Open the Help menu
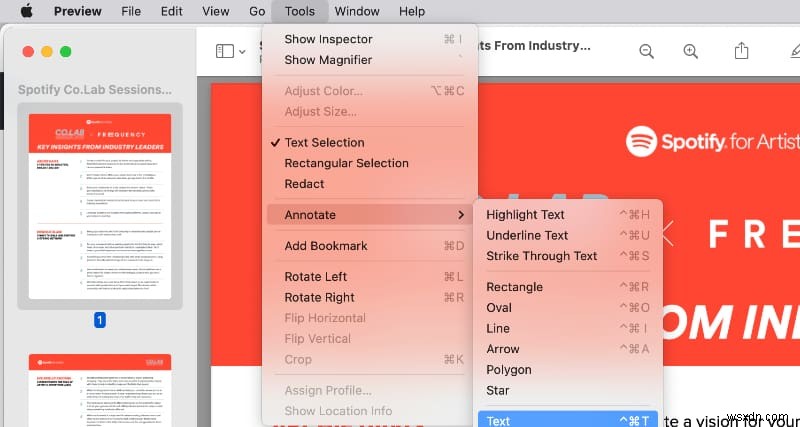The image size is (800, 427). click(x=412, y=11)
